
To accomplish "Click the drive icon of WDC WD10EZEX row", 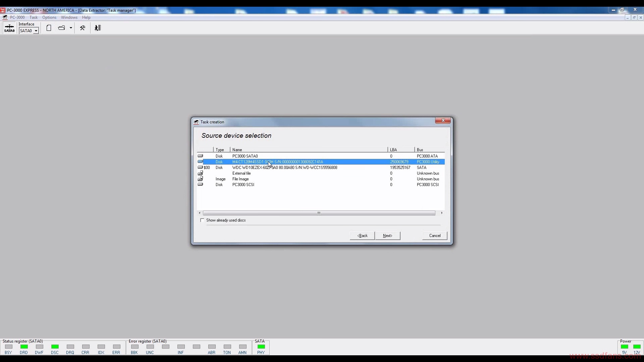I will tap(200, 167).
